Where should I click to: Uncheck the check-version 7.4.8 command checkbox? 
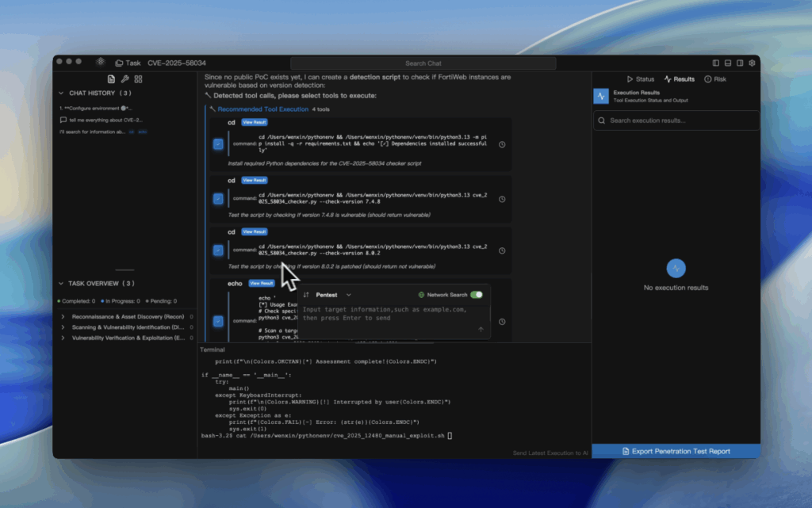(x=218, y=198)
